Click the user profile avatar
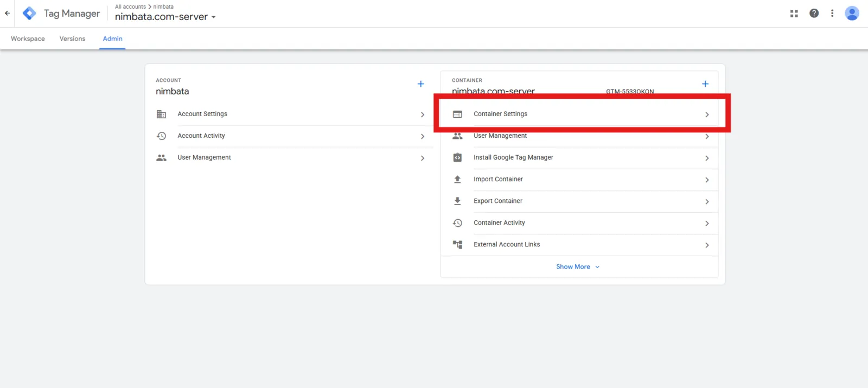 point(852,13)
